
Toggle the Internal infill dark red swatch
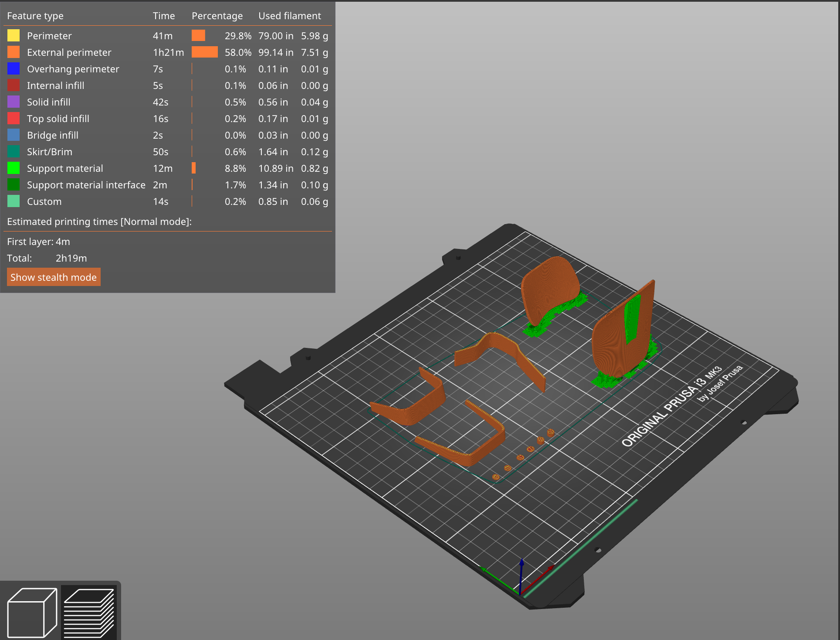click(x=14, y=85)
